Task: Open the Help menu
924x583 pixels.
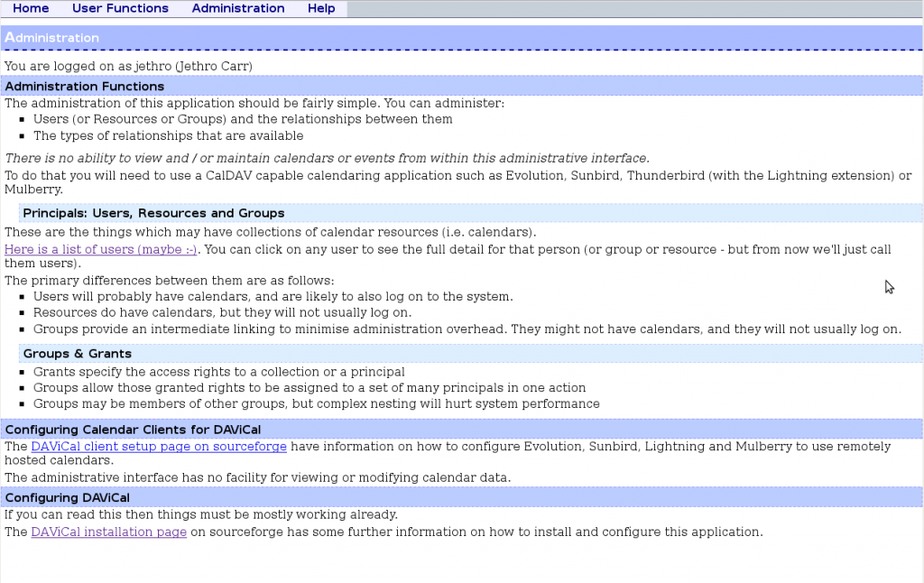Action: 321,8
